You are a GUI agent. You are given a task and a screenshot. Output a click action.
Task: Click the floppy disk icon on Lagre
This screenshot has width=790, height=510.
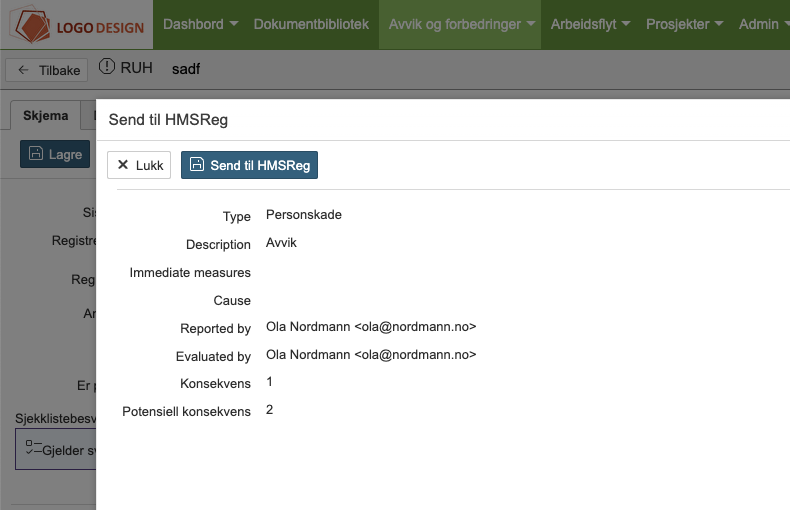click(36, 154)
